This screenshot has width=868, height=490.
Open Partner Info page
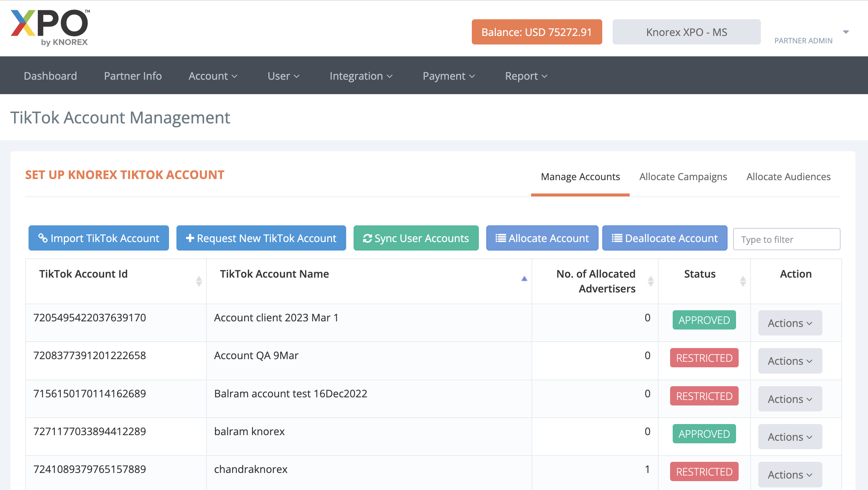tap(133, 76)
